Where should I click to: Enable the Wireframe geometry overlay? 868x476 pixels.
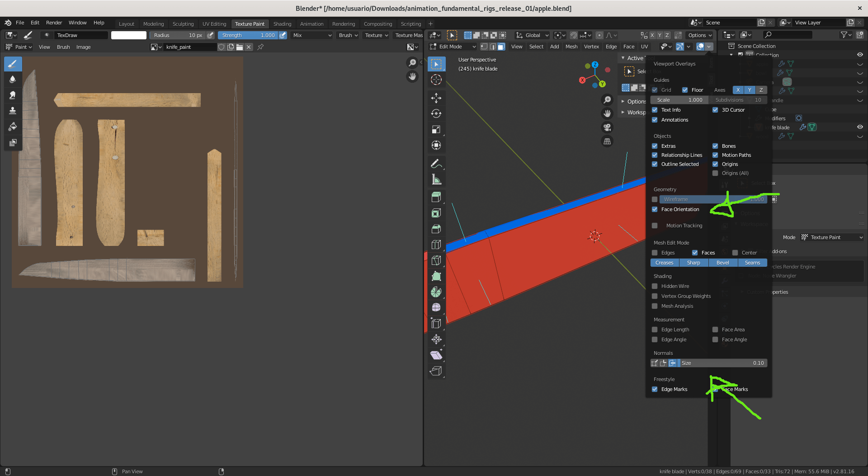click(x=655, y=199)
